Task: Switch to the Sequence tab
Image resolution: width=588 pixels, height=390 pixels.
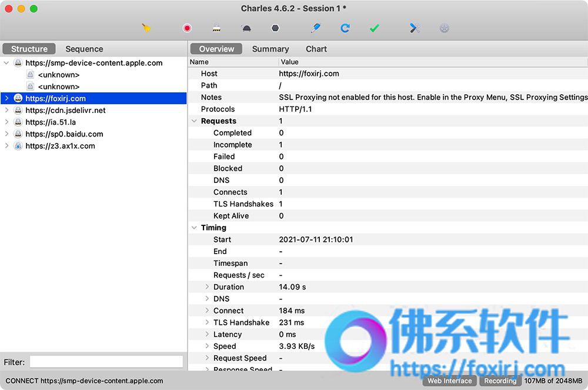Action: pos(84,49)
